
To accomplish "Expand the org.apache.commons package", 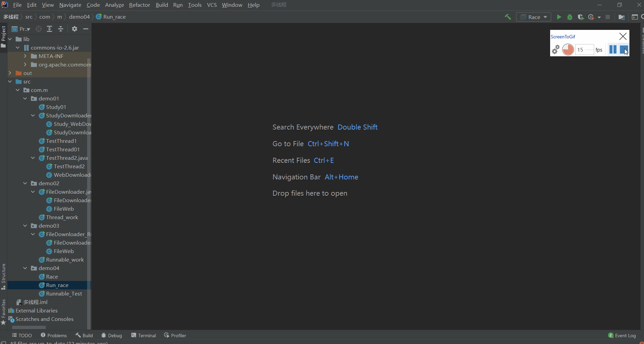I will [x=25, y=64].
